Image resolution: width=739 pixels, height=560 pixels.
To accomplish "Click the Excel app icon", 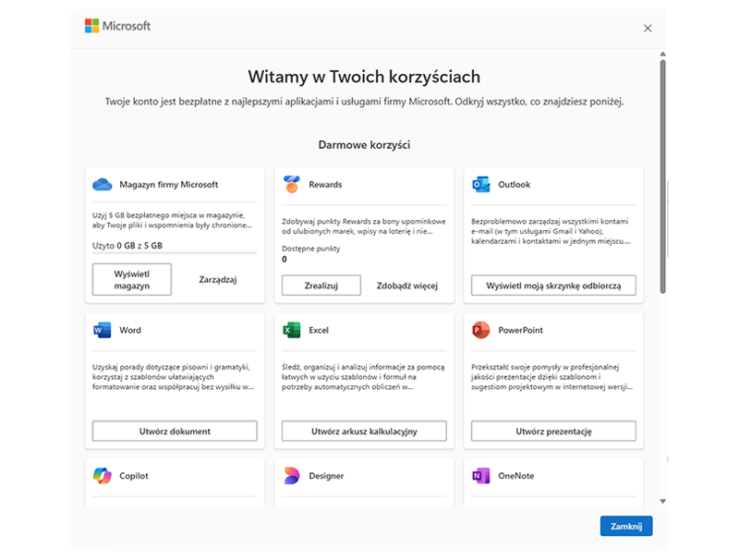I will coord(292,330).
